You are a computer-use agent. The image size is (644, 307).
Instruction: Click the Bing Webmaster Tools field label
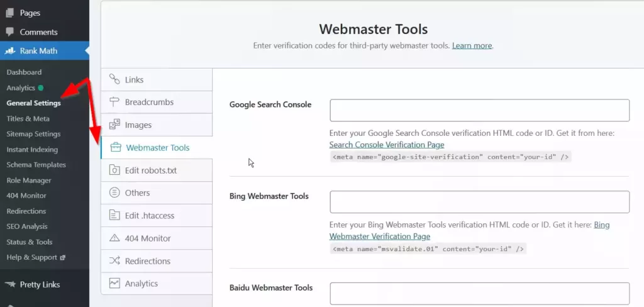269,196
